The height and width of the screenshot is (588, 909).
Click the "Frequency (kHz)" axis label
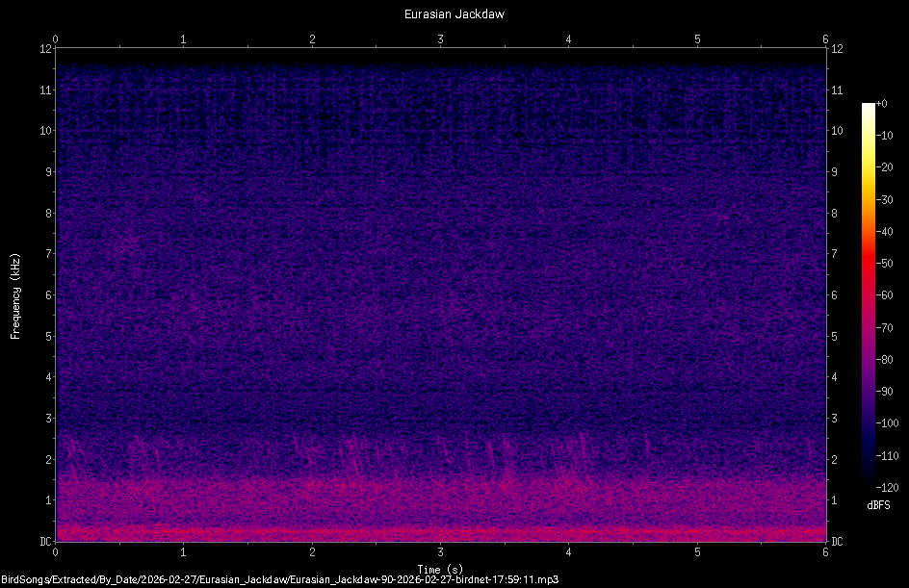[x=14, y=294]
